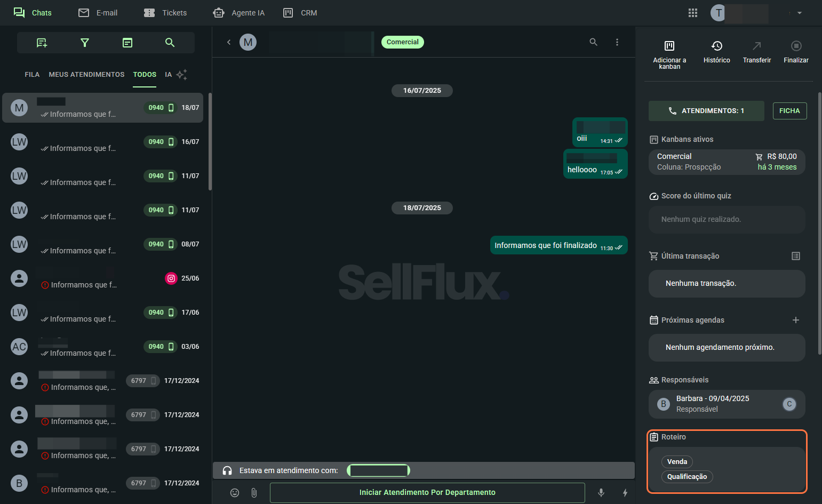Attach a file with the paperclip
The width and height of the screenshot is (822, 504).
(254, 493)
